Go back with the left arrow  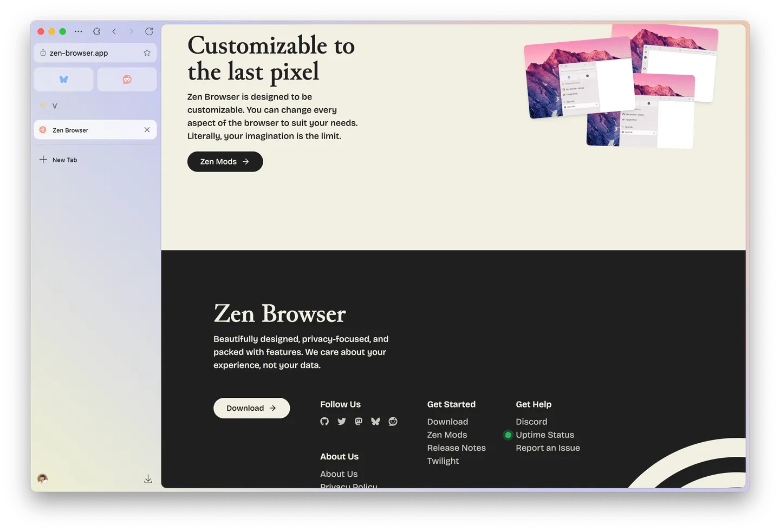[114, 31]
